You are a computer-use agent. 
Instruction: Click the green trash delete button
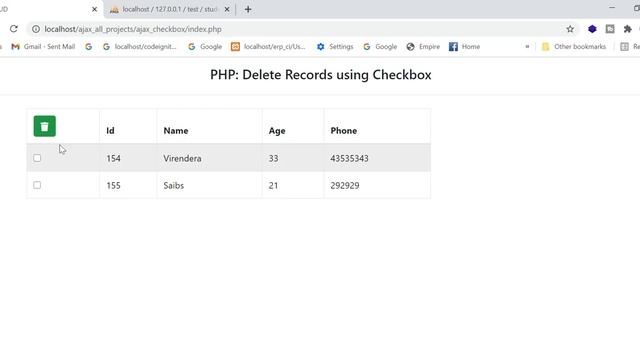pos(45,126)
